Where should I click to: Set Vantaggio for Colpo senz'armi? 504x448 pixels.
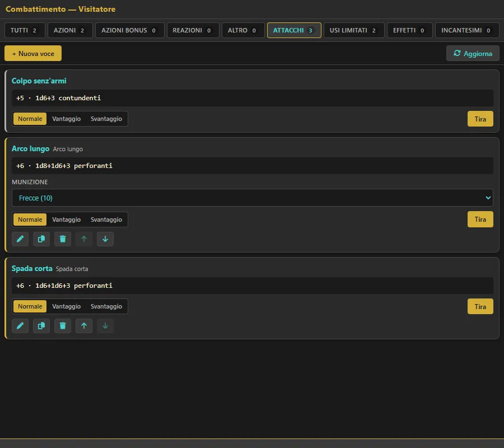coord(66,119)
